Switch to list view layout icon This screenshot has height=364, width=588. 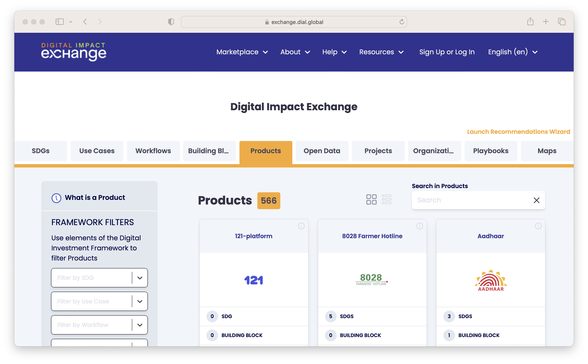click(x=386, y=200)
